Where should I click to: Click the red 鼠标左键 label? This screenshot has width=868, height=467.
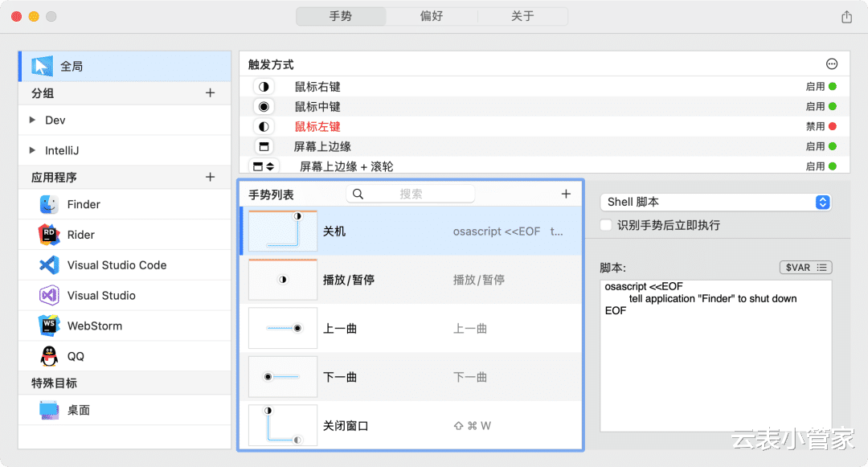click(317, 127)
